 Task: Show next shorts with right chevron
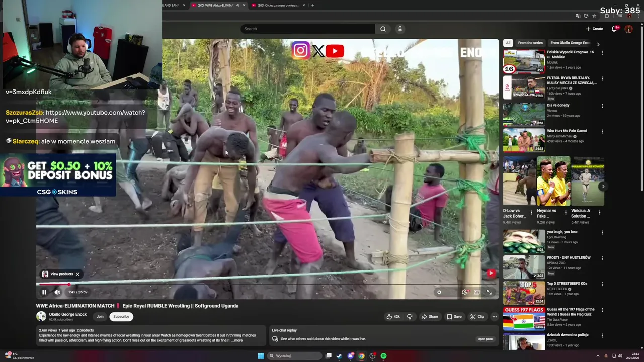603,186
